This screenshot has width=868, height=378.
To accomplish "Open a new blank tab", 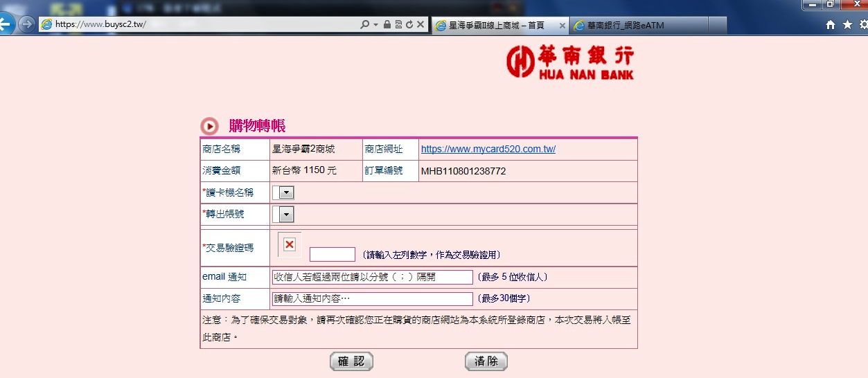I will 718,26.
